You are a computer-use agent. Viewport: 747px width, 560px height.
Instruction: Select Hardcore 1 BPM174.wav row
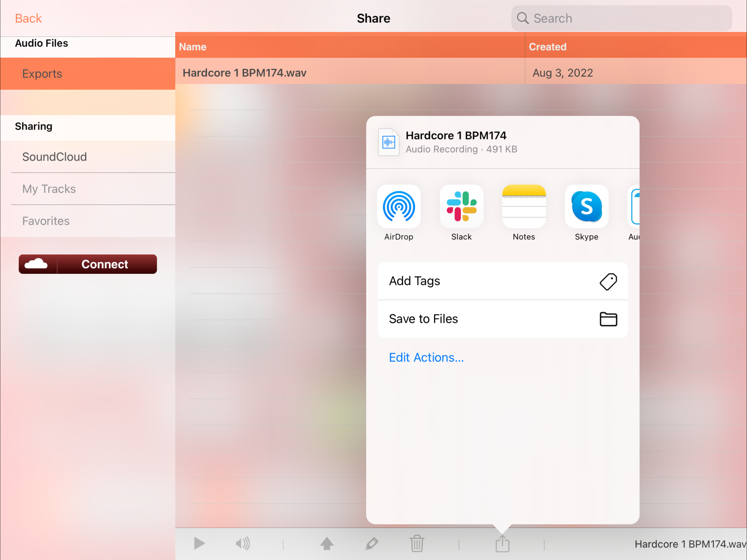pyautogui.click(x=461, y=71)
